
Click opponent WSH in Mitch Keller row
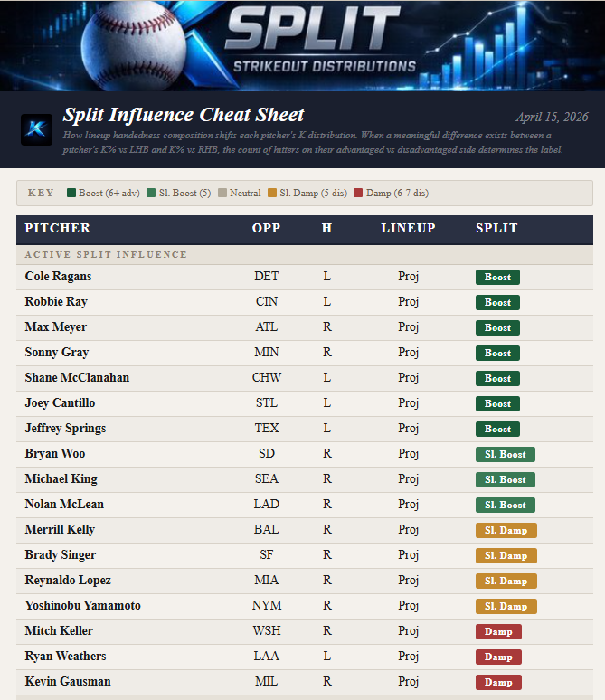267,630
